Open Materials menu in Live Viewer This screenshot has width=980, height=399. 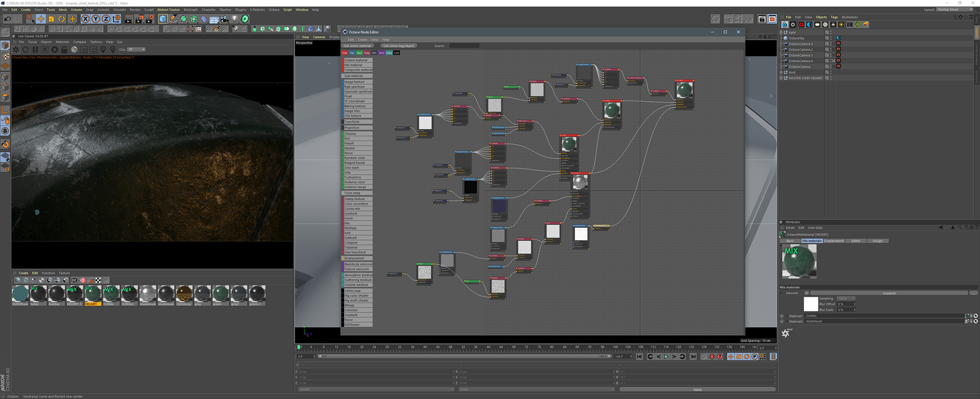click(x=62, y=42)
